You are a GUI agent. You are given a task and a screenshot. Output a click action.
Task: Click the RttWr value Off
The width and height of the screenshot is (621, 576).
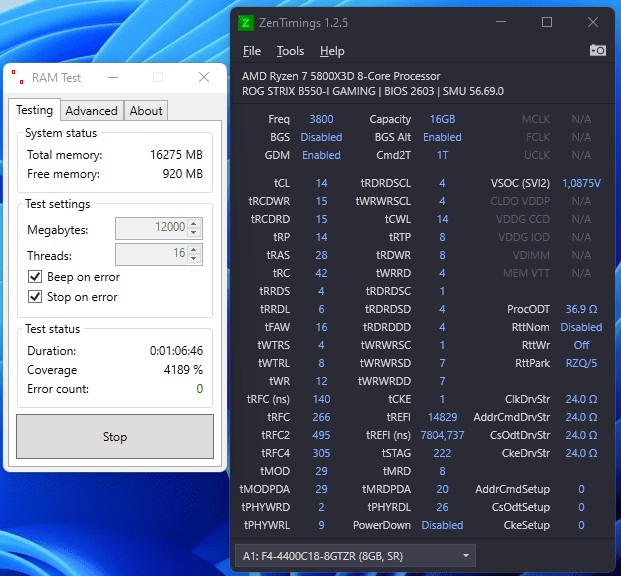(x=581, y=345)
